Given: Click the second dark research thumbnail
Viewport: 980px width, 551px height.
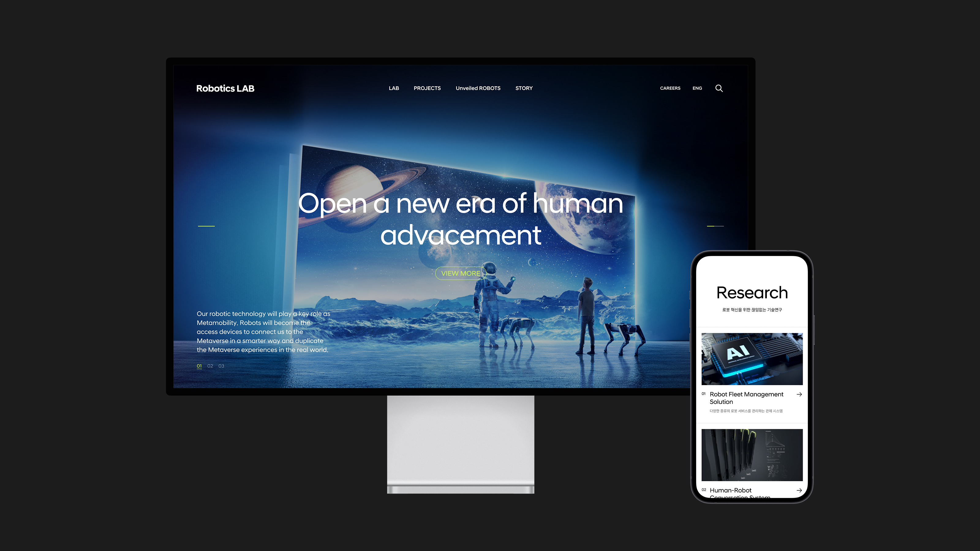Looking at the screenshot, I should pos(751,455).
